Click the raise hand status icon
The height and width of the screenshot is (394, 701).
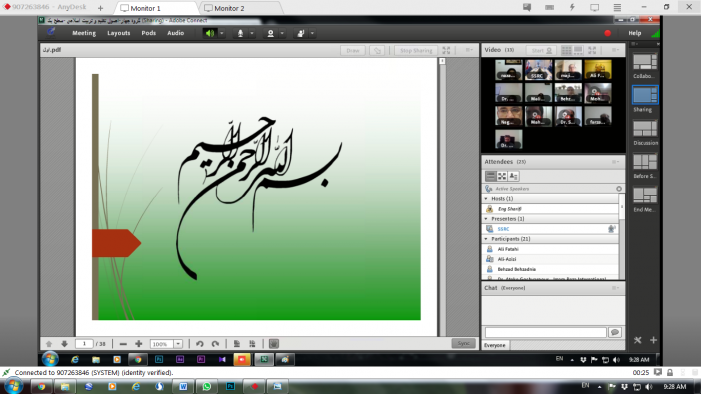pos(300,33)
